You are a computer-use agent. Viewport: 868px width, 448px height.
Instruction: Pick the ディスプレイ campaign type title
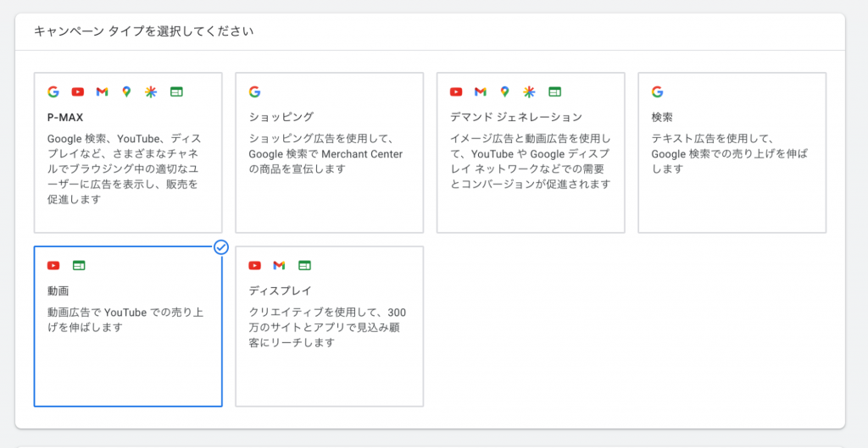[x=281, y=291]
